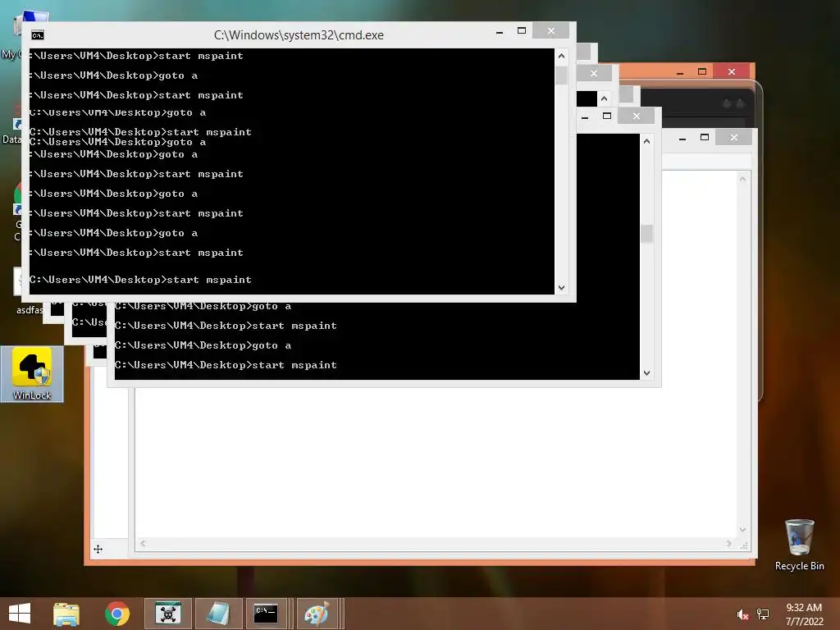Select the Recycle Bin desktop icon
Screen dimensions: 840x630
pyautogui.click(x=799, y=545)
